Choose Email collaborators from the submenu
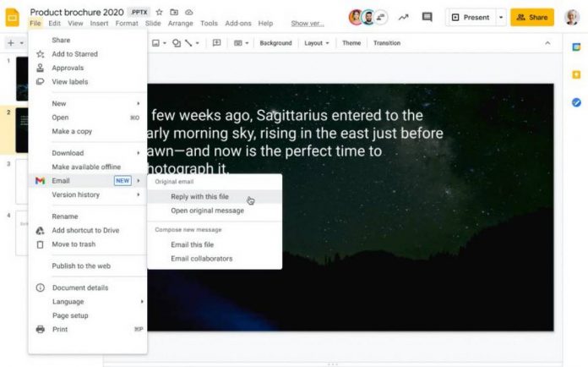The height and width of the screenshot is (367, 588). 201,259
